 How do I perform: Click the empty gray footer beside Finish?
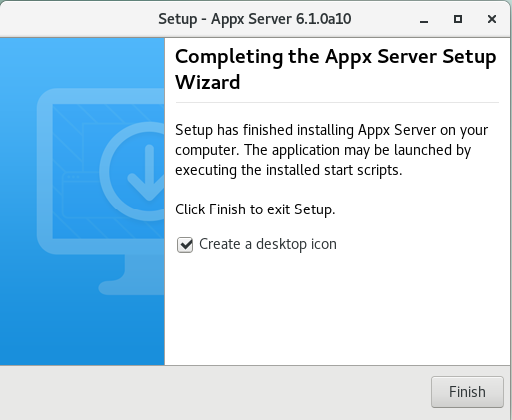pyautogui.click(x=213, y=392)
